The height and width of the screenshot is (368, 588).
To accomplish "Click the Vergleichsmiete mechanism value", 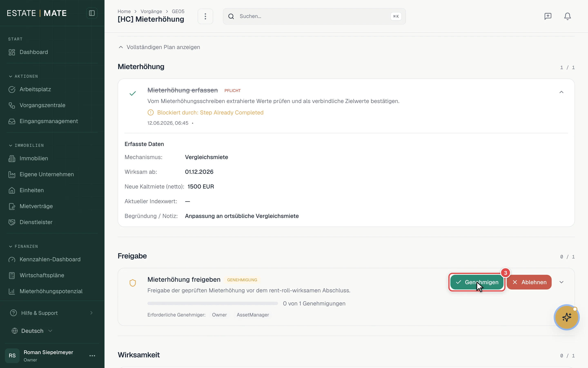I will coord(207,157).
